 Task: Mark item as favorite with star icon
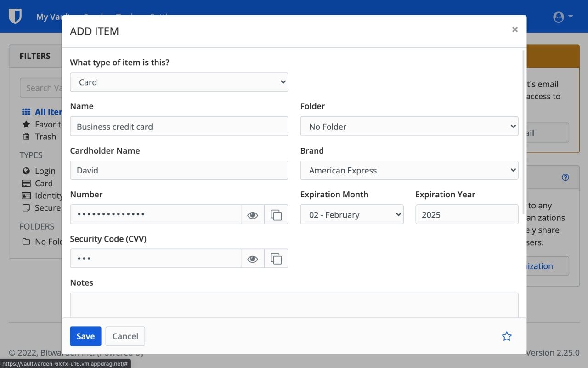click(506, 336)
